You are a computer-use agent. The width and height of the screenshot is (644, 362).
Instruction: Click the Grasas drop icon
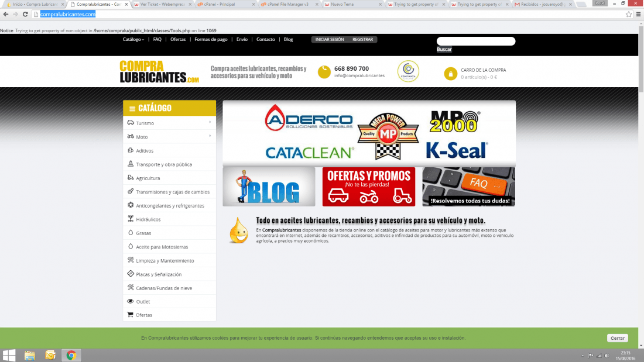pos(131,232)
